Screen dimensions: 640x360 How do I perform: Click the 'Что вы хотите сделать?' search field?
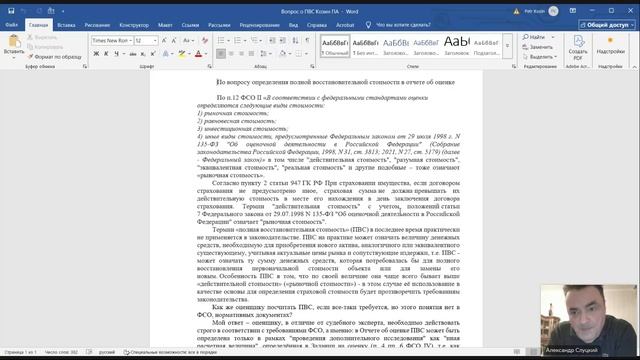pos(403,25)
